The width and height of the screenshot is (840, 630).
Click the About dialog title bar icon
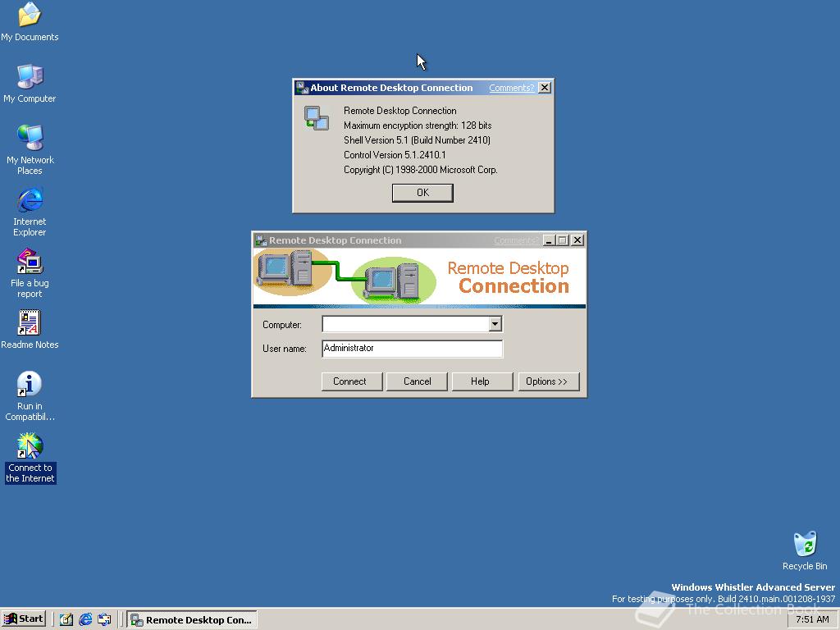tap(302, 87)
